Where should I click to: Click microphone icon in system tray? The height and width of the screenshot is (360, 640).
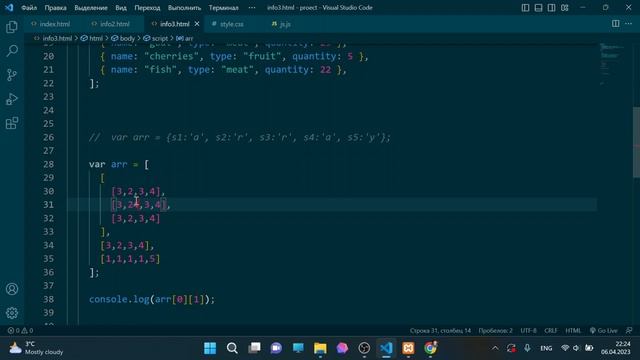click(x=527, y=348)
